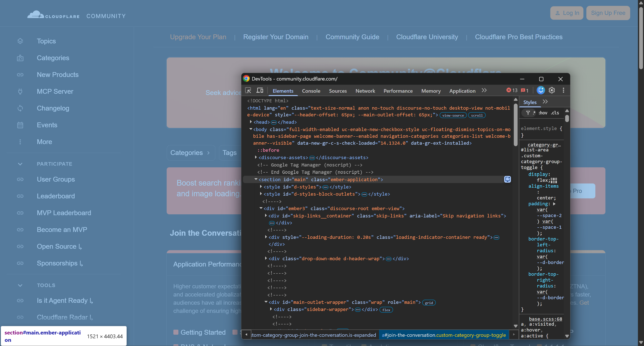Image resolution: width=644 pixels, height=346 pixels.
Task: Open the Memory tab
Action: (x=431, y=91)
